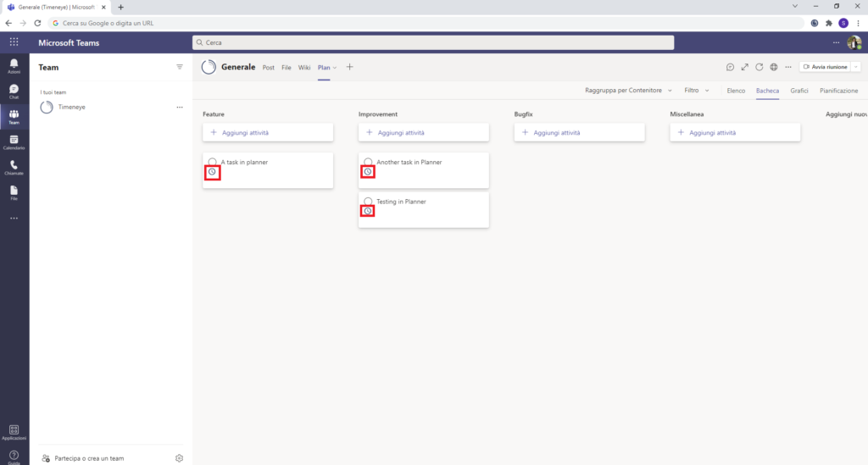The height and width of the screenshot is (465, 868).
Task: Add activity in Bugfix column
Action: click(x=580, y=133)
